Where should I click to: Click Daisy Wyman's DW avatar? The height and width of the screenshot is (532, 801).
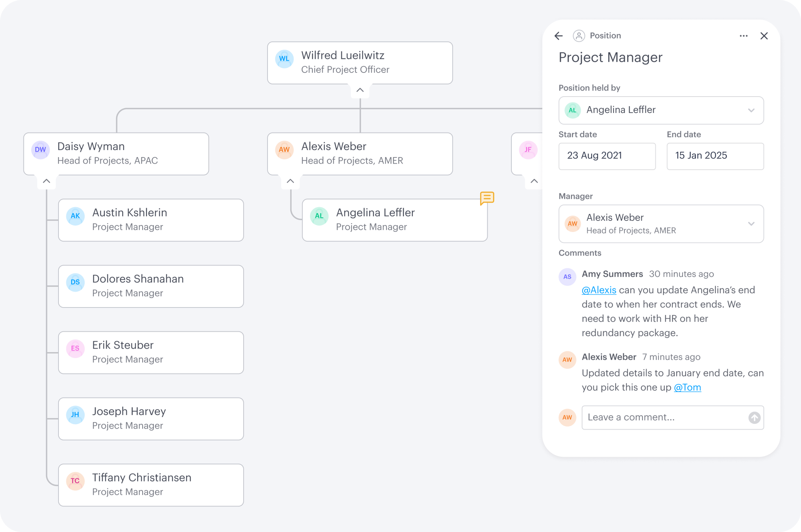point(40,150)
